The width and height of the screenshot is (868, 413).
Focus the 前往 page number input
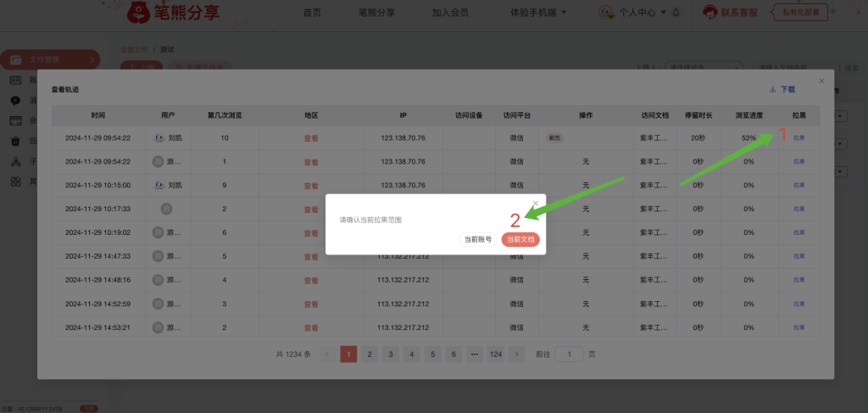[569, 354]
